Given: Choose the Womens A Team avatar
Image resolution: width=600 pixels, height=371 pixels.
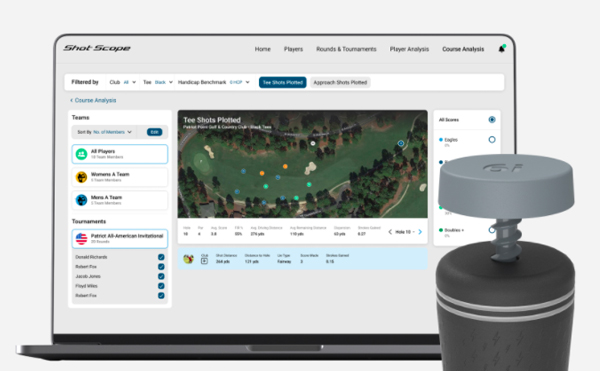Looking at the screenshot, I should [81, 177].
